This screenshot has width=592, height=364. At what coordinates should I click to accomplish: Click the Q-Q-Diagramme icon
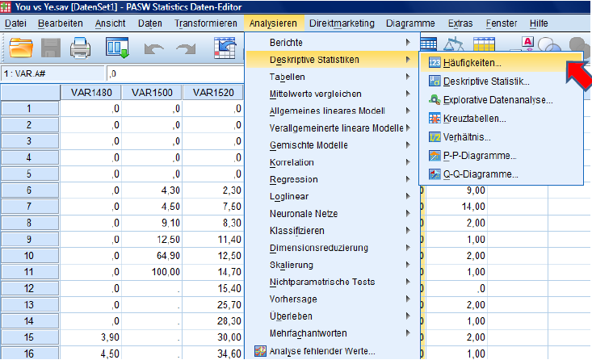435,174
